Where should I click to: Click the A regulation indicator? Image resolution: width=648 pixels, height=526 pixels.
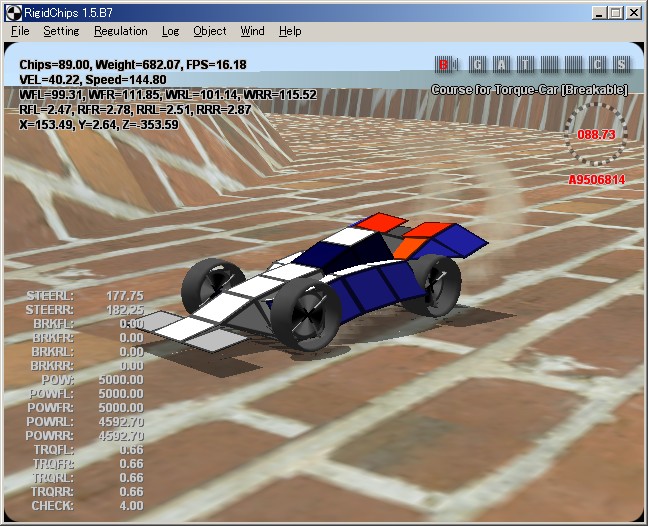click(x=501, y=65)
